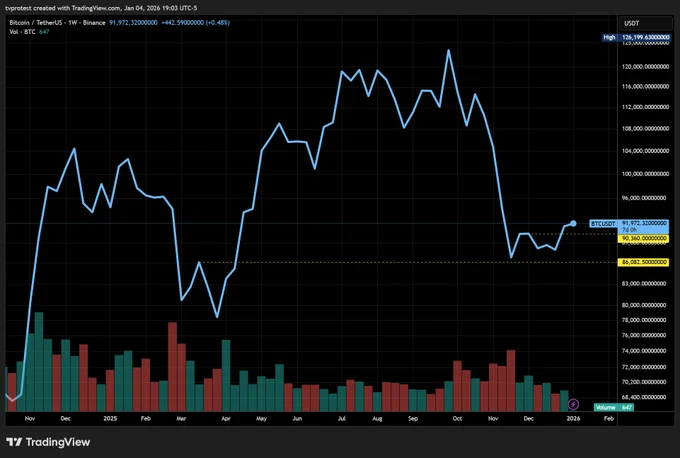Click 74,000 on the price axis

click(x=644, y=350)
